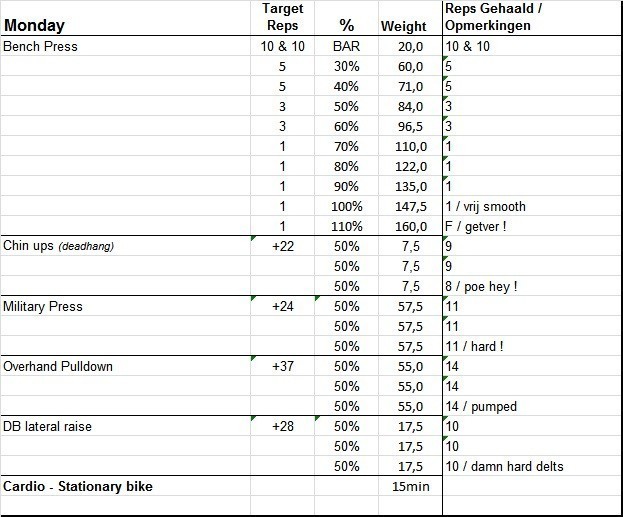Select the Bench Press exercise cell
The height and width of the screenshot is (517, 623).
pyautogui.click(x=41, y=46)
